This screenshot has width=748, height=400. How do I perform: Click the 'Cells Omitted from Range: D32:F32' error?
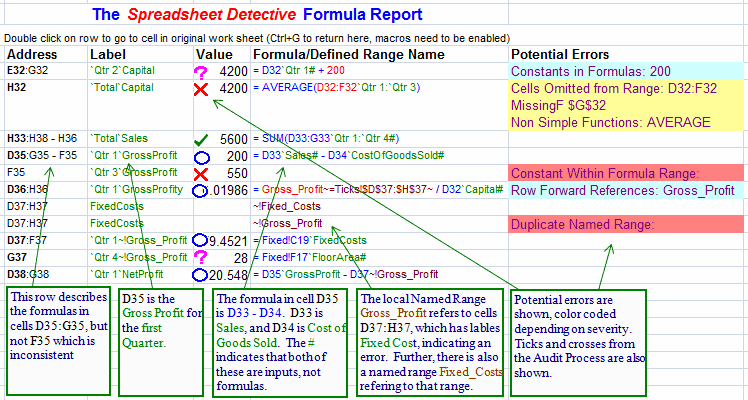[x=614, y=88]
